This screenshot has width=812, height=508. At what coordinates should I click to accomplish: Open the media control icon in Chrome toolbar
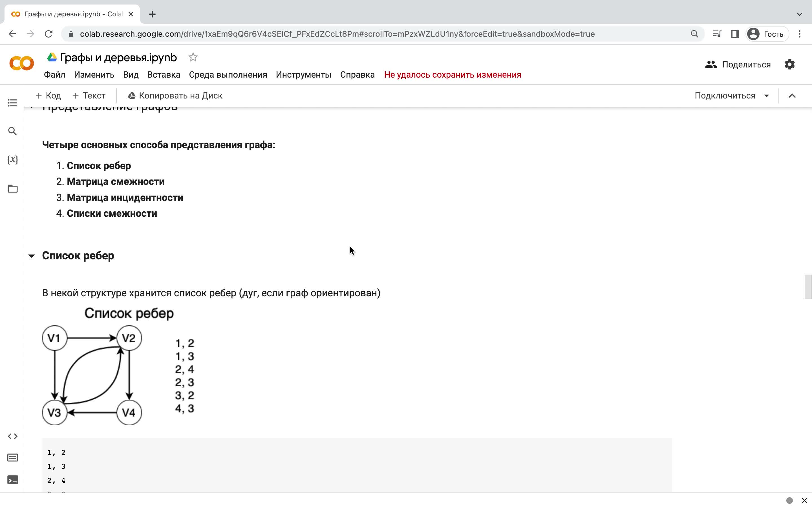coord(717,34)
